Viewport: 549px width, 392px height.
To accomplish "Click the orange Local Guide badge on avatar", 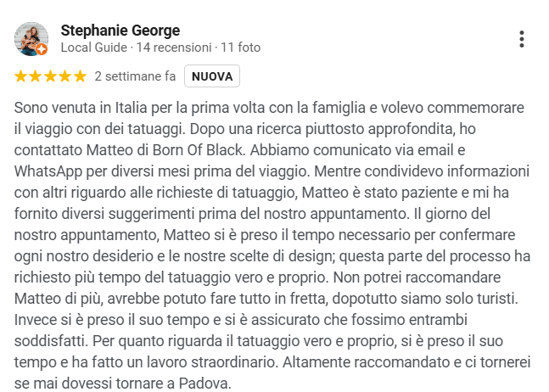I will coord(42,49).
